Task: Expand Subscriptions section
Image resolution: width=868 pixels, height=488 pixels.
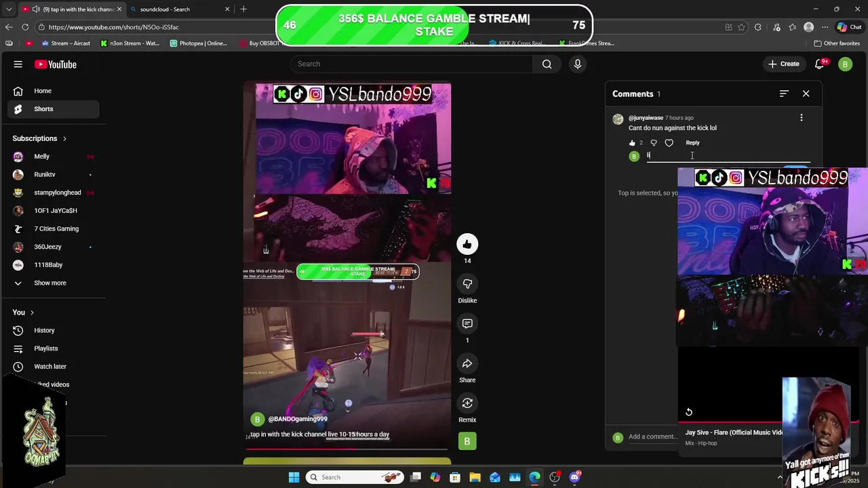Action: (39, 138)
